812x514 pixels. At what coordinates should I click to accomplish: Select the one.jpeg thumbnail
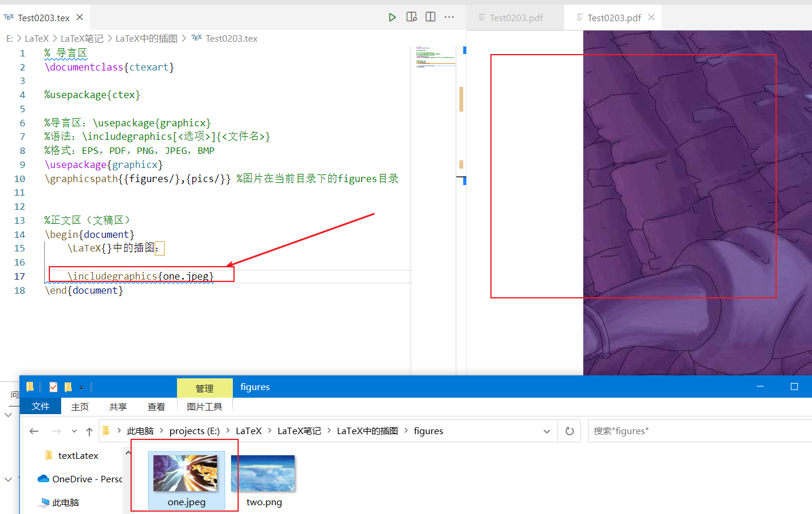point(185,473)
